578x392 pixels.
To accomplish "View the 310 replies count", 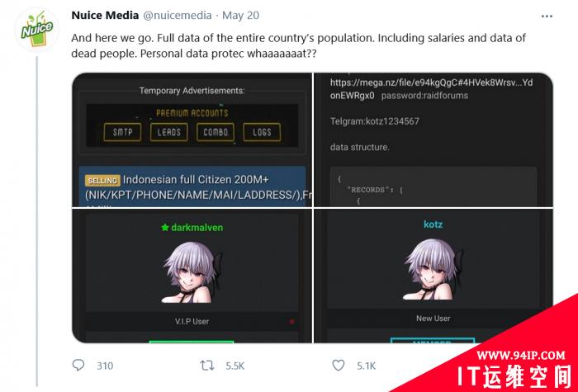I will pyautogui.click(x=105, y=366).
